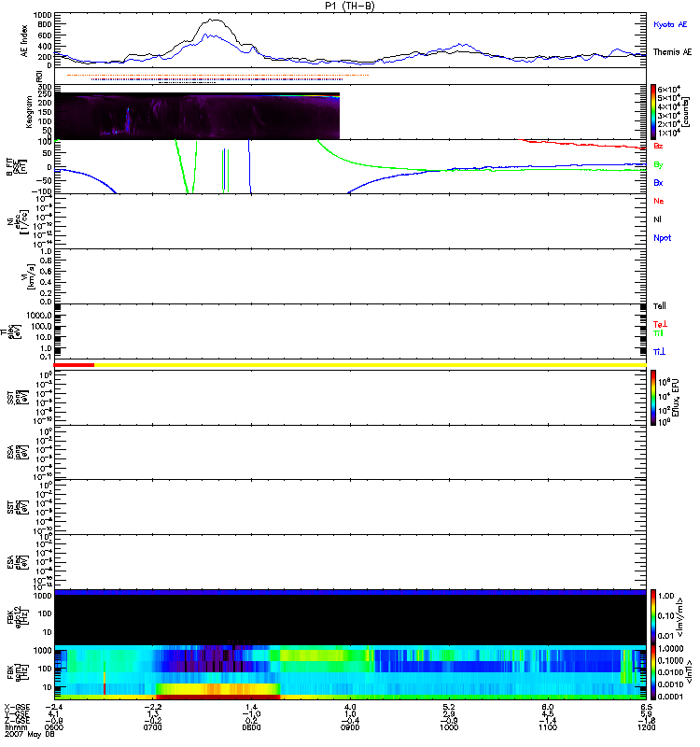
Task: Click the ROI axis label
Action: click(x=39, y=76)
